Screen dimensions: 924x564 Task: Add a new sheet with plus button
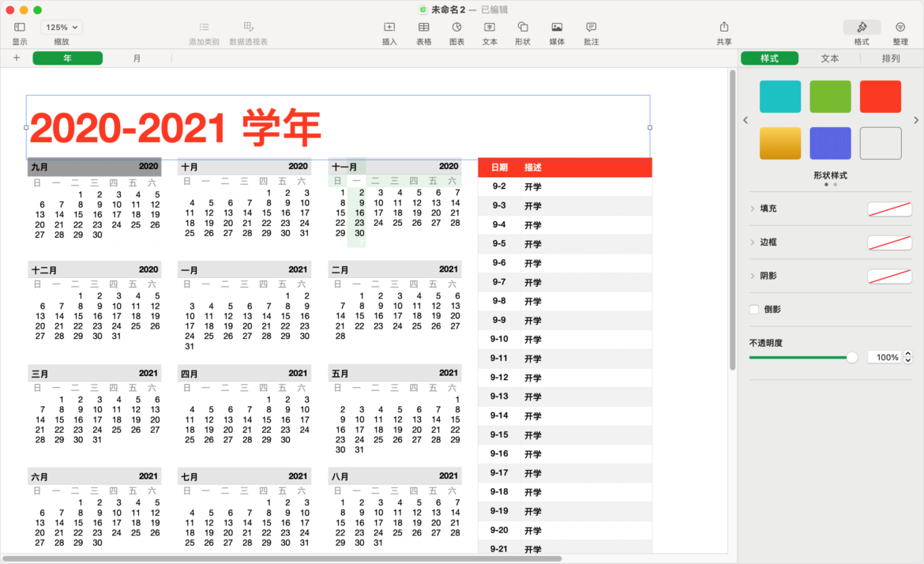click(17, 58)
